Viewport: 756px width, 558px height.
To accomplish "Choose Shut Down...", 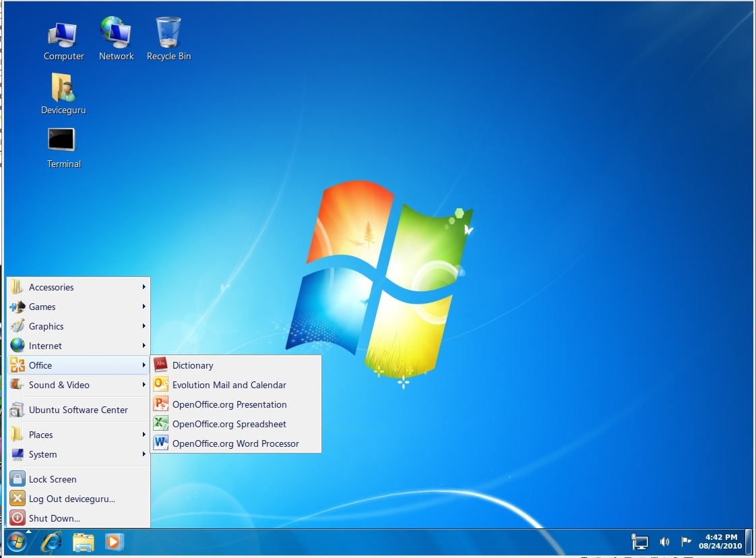I will (x=79, y=518).
